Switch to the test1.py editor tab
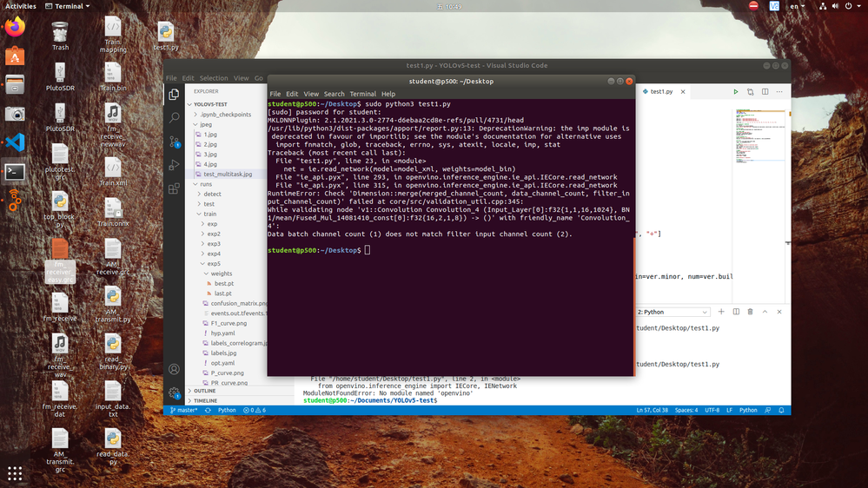This screenshot has height=488, width=868. (661, 92)
